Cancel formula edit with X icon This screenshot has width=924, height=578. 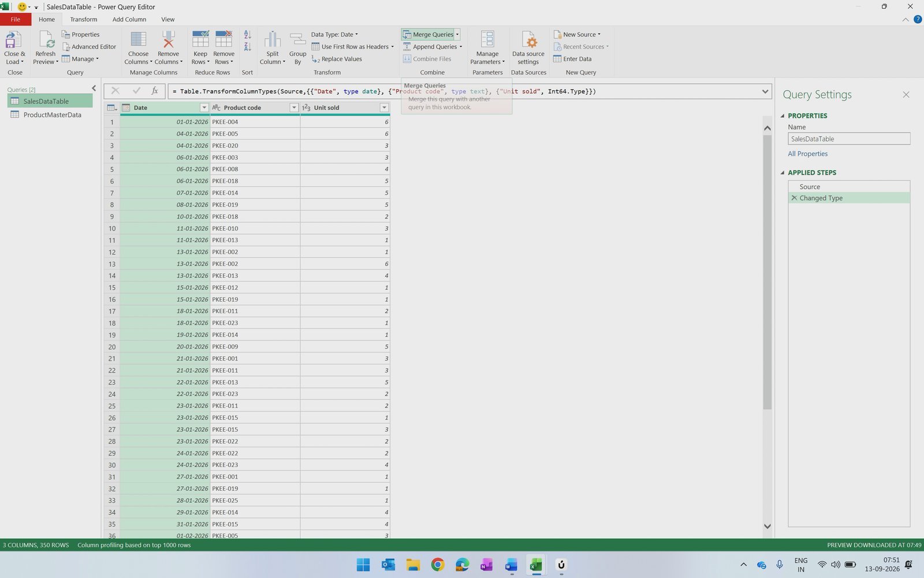click(x=115, y=91)
